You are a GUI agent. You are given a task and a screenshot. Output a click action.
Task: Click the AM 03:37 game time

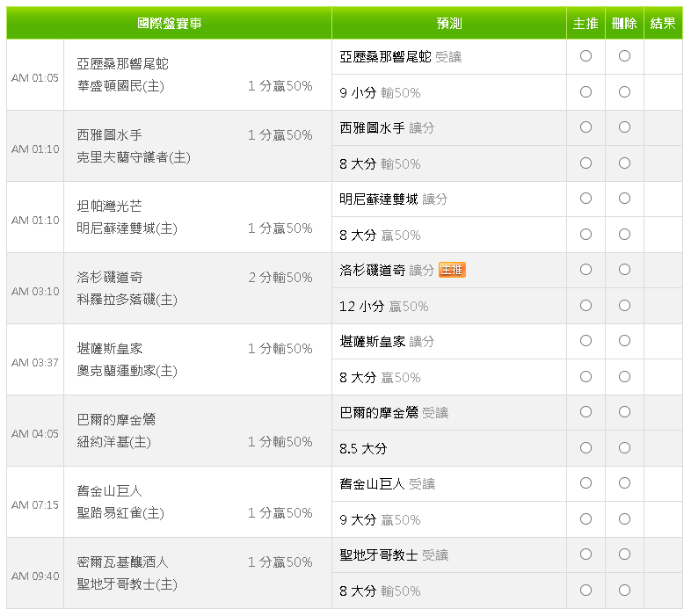35,363
